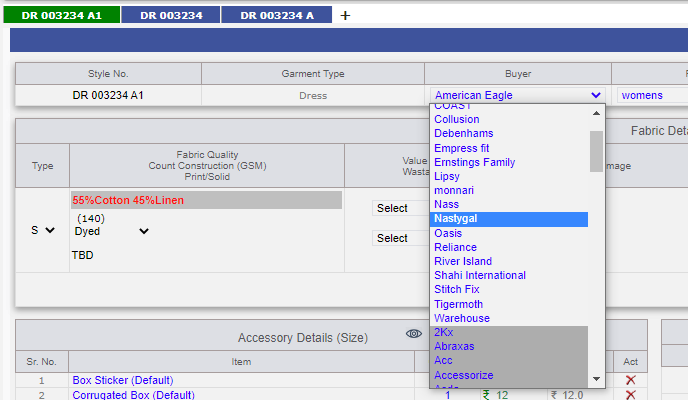Open Box Sticker (Default) item link
Image resolution: width=688 pixels, height=400 pixels.
(x=123, y=380)
